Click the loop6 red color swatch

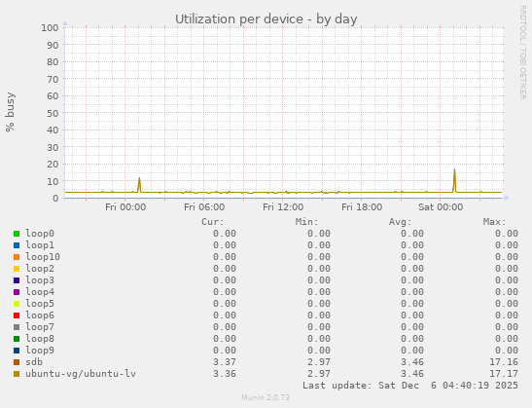tap(17, 315)
